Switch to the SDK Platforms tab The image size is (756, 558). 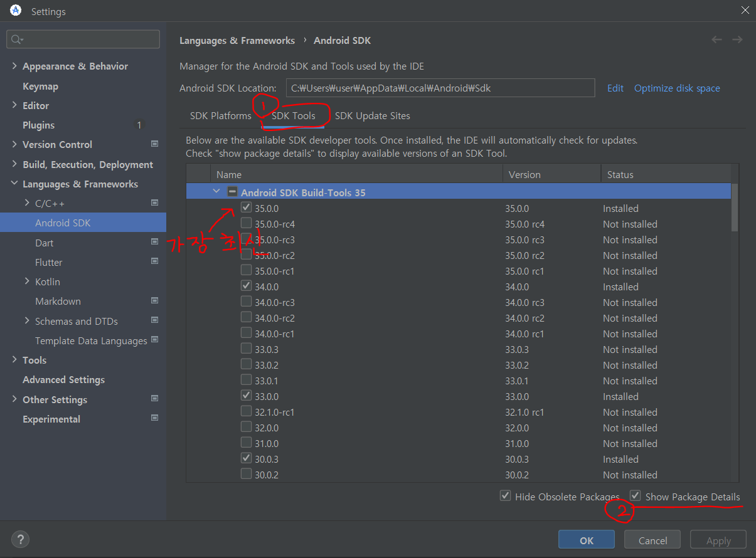click(x=221, y=115)
